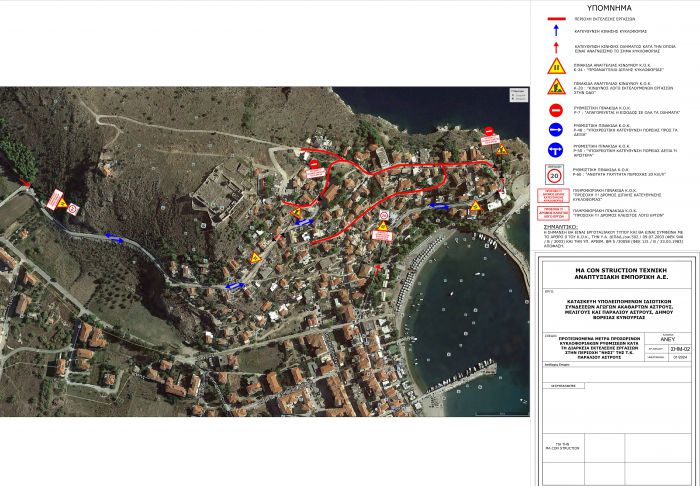Image resolution: width=700 pixels, height=486 pixels.
Task: Click the P-7 no-entry sign in legend
Action: [x=556, y=110]
